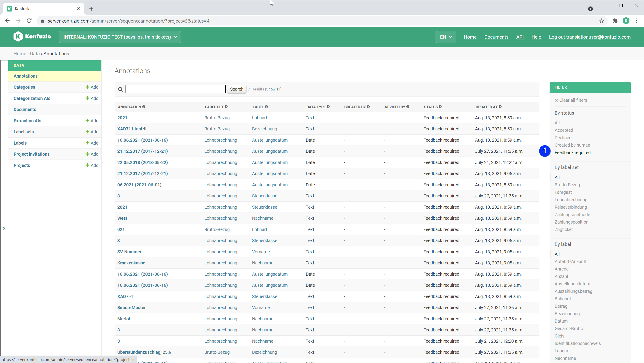Open the project selector dropdown
The width and height of the screenshot is (644, 363).
coord(120,37)
